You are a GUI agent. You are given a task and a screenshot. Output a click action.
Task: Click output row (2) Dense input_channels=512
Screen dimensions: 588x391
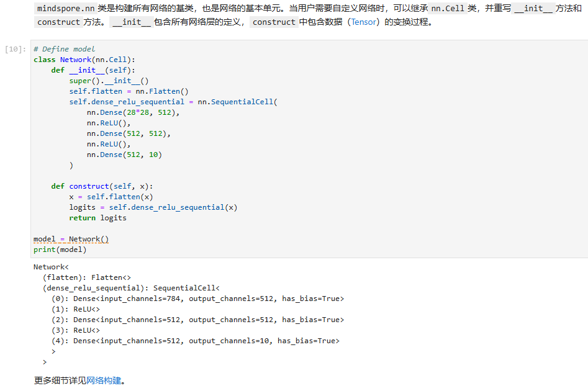point(197,320)
